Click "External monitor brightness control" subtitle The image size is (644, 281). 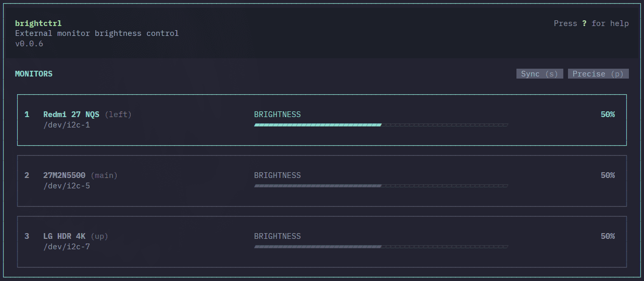coord(97,33)
